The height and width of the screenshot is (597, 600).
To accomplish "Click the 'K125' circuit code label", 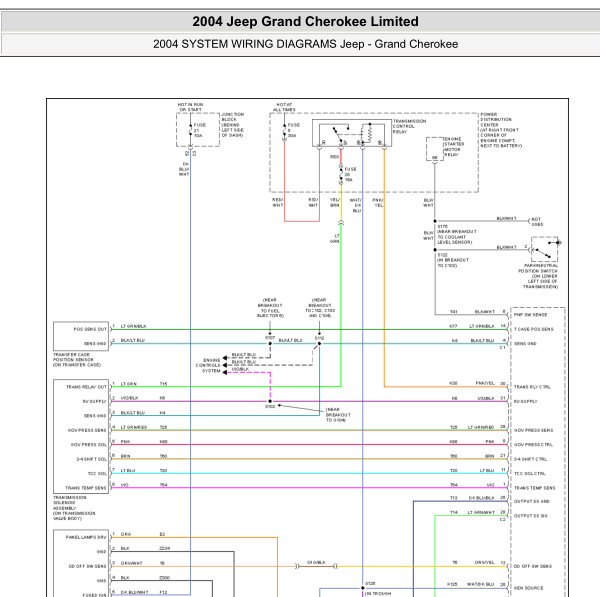I will pyautogui.click(x=452, y=584).
